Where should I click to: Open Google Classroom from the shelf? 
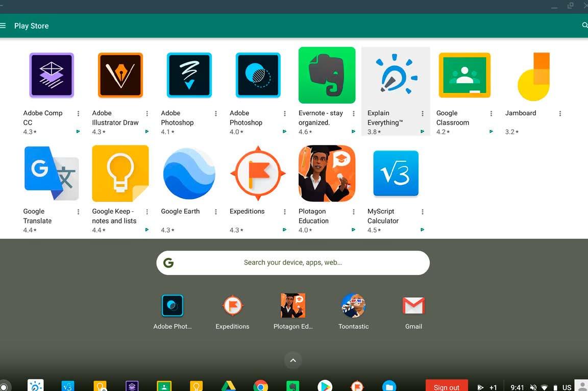point(164,386)
